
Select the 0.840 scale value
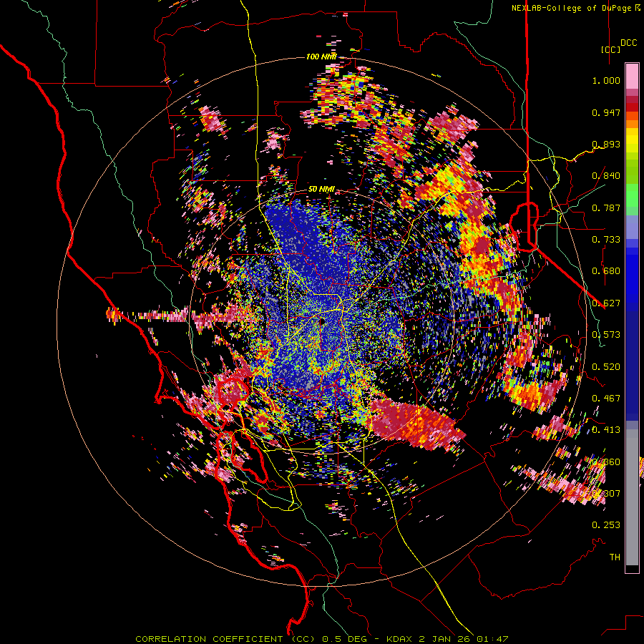[x=606, y=176]
